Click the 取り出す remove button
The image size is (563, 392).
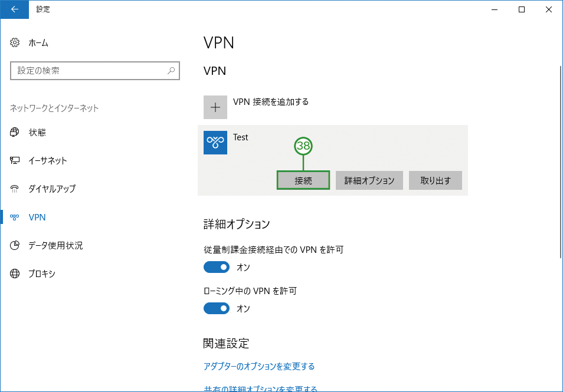(435, 180)
